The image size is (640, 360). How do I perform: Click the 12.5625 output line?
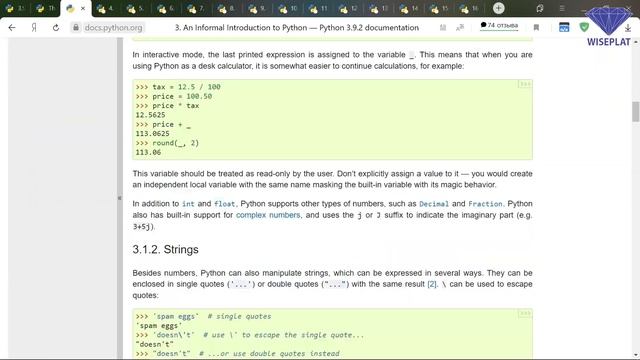coord(150,115)
